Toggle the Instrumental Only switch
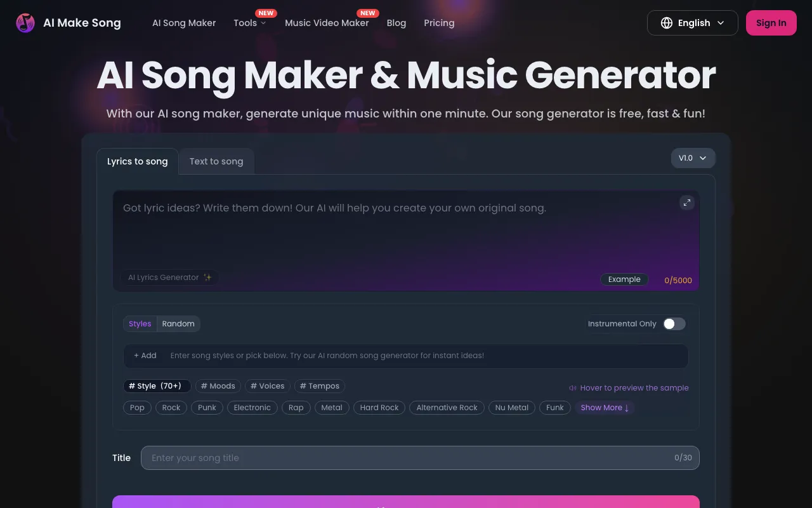The width and height of the screenshot is (812, 508). 674,324
